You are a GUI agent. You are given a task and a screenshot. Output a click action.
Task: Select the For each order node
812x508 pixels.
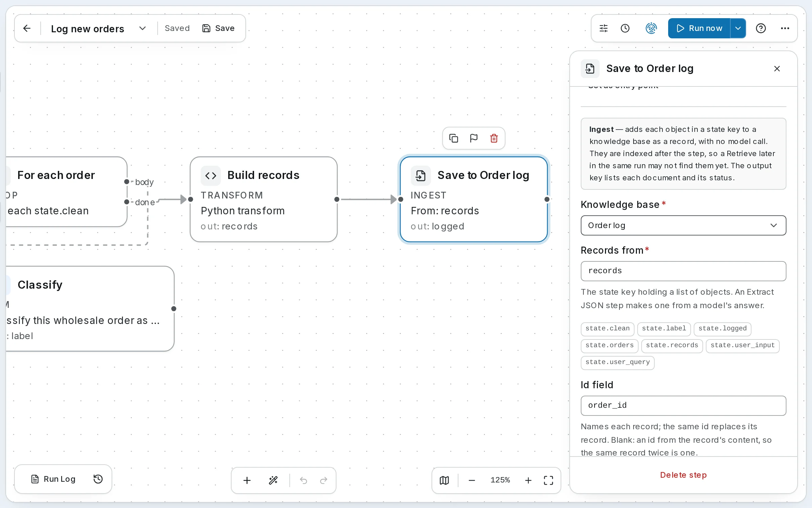tap(66, 192)
